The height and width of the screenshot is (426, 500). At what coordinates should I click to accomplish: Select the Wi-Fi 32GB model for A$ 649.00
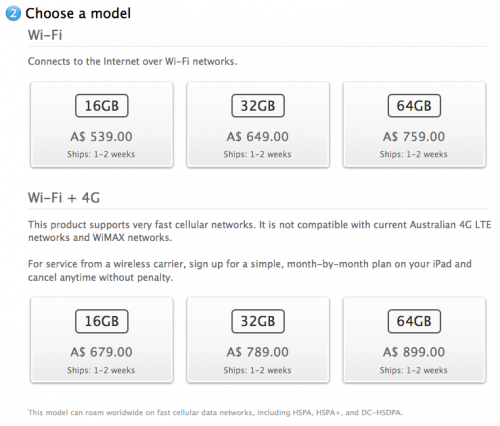coord(258,125)
